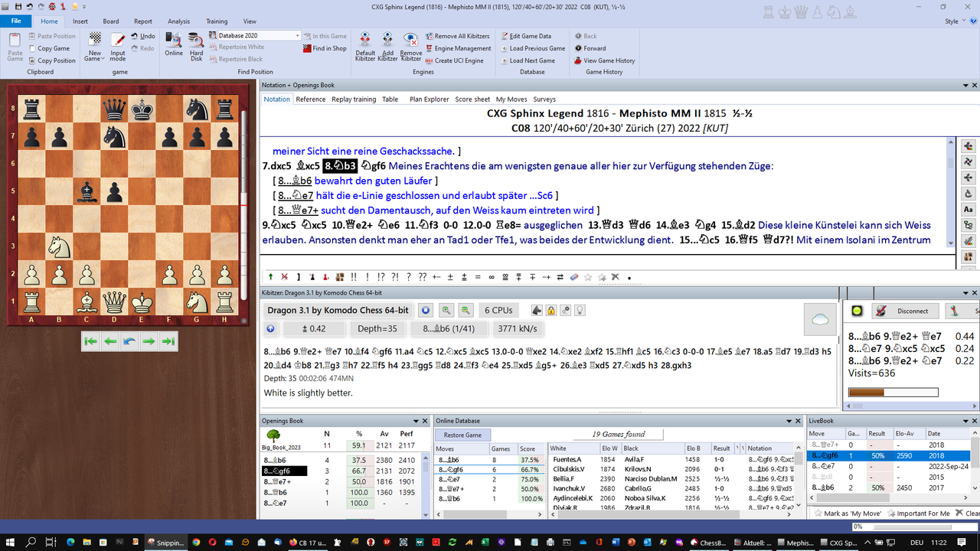Click the engine stop/go blue button

click(x=426, y=310)
